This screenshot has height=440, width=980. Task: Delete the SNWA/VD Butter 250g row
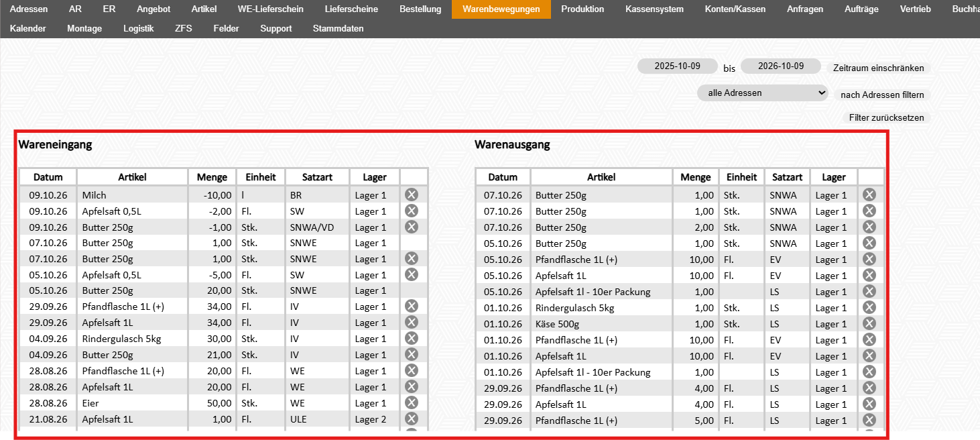pos(412,227)
